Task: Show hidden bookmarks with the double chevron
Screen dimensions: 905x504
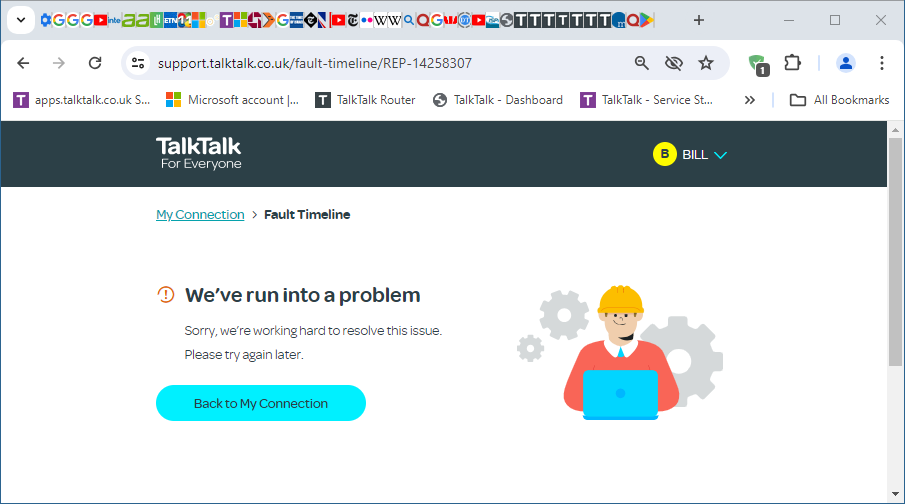Action: pyautogui.click(x=750, y=100)
